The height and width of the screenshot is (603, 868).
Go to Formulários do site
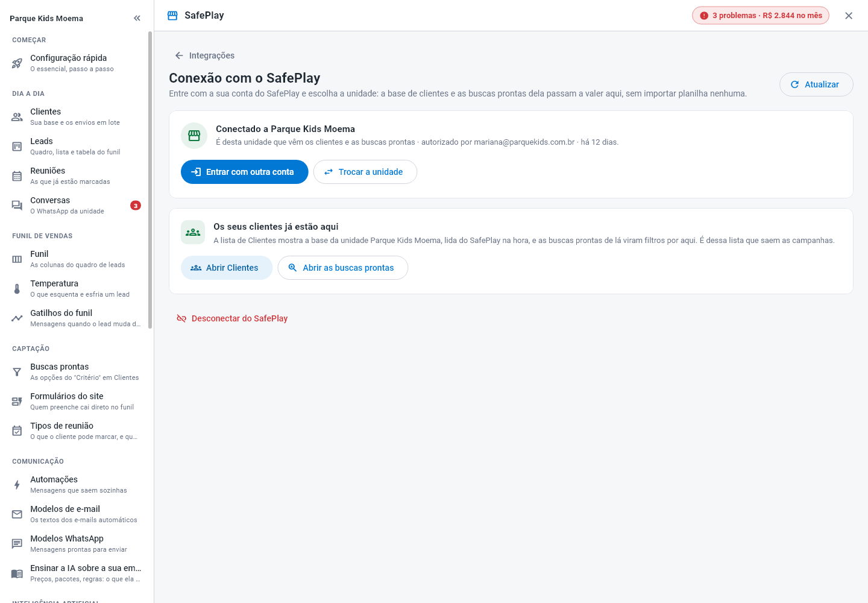coord(76,402)
